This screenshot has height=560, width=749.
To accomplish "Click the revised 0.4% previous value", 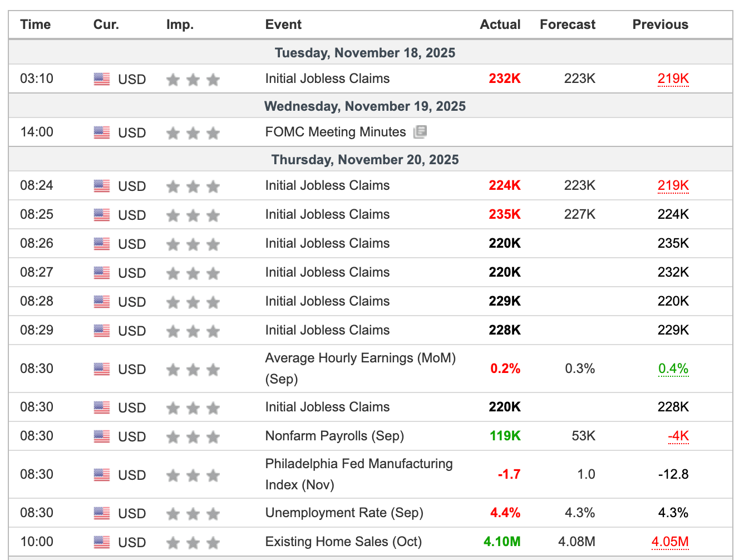I will (673, 369).
